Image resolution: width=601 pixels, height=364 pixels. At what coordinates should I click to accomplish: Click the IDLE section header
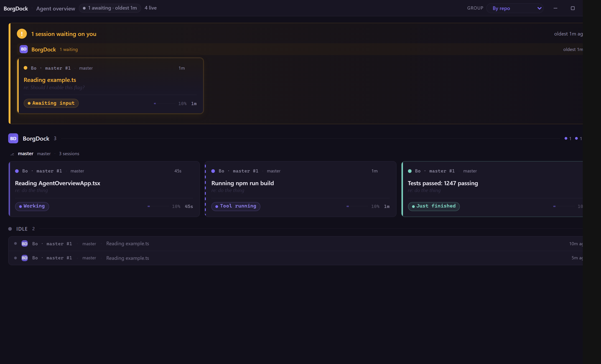tap(22, 229)
